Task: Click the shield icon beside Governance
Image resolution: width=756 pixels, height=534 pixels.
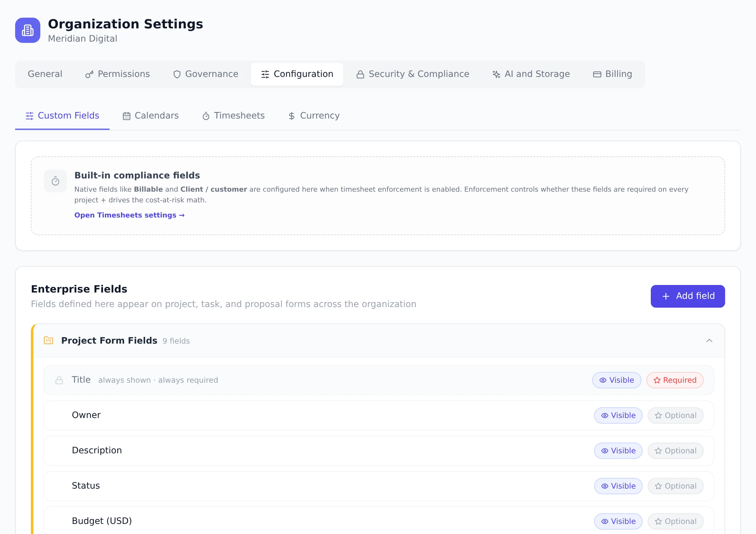Action: coord(177,74)
